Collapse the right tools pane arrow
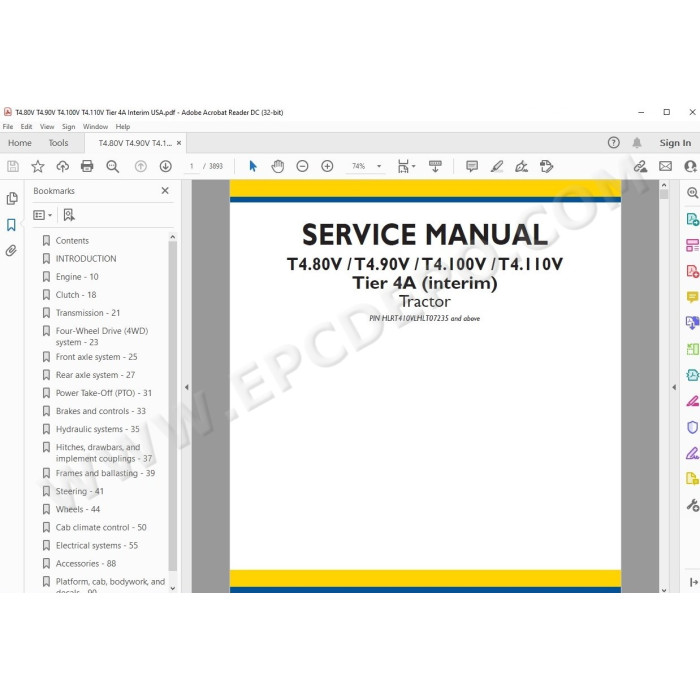700x700 pixels. [x=674, y=387]
